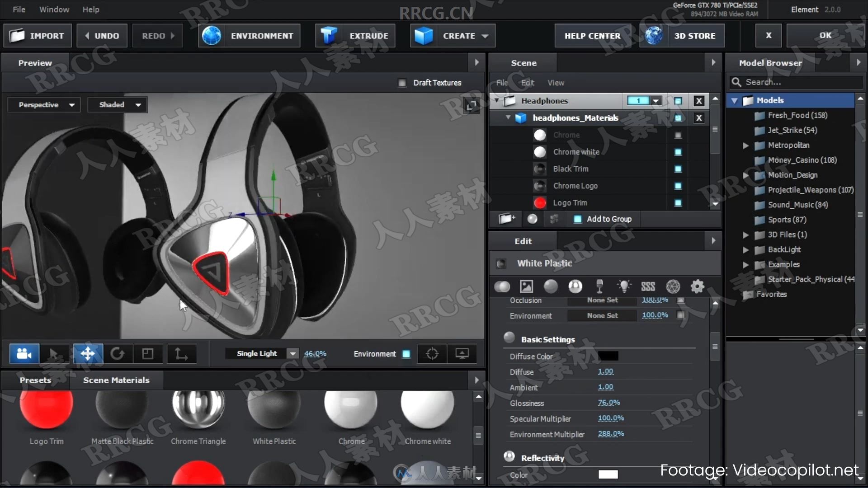The image size is (868, 488).
Task: Toggle the Environment checkbox in the preview toolbar
Action: 406,354
